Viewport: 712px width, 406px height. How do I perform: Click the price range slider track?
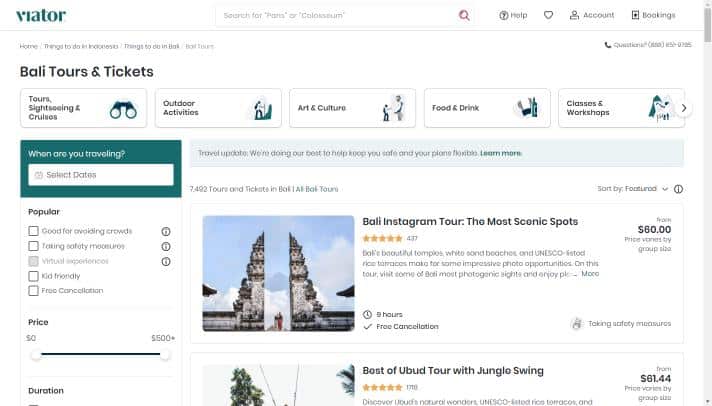[x=100, y=354]
